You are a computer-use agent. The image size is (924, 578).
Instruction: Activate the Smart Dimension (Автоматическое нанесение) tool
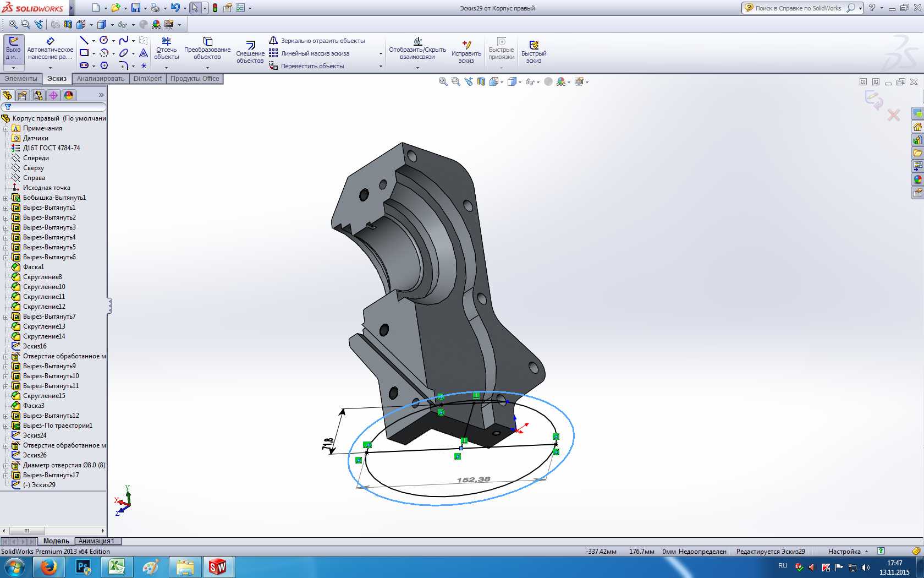point(50,49)
